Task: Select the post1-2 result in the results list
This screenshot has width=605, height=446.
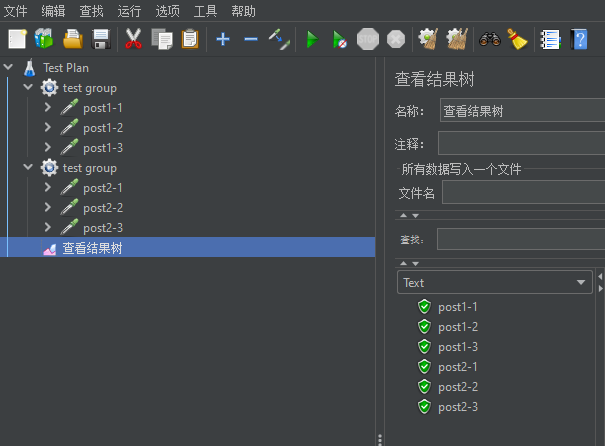Action: [x=458, y=327]
